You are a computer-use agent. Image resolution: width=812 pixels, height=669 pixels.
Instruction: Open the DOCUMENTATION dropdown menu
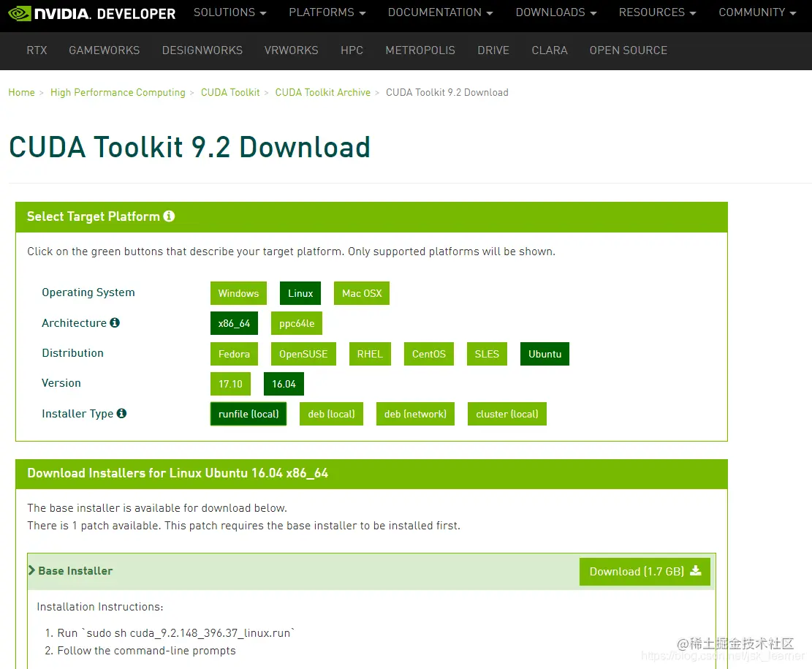(441, 12)
